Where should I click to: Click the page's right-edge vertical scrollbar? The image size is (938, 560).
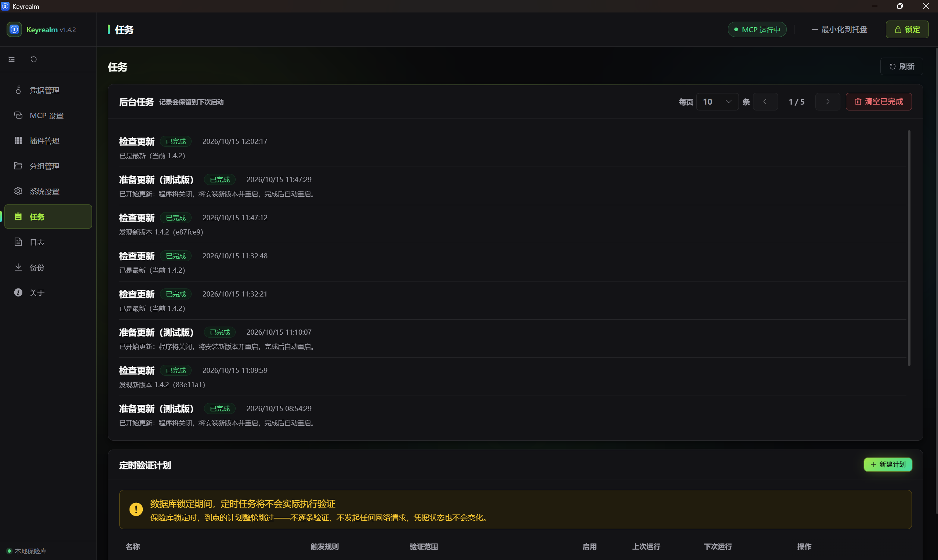click(937, 280)
